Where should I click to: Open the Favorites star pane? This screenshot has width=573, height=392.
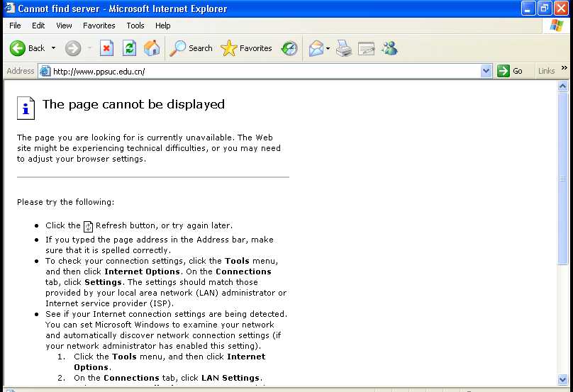pyautogui.click(x=247, y=48)
